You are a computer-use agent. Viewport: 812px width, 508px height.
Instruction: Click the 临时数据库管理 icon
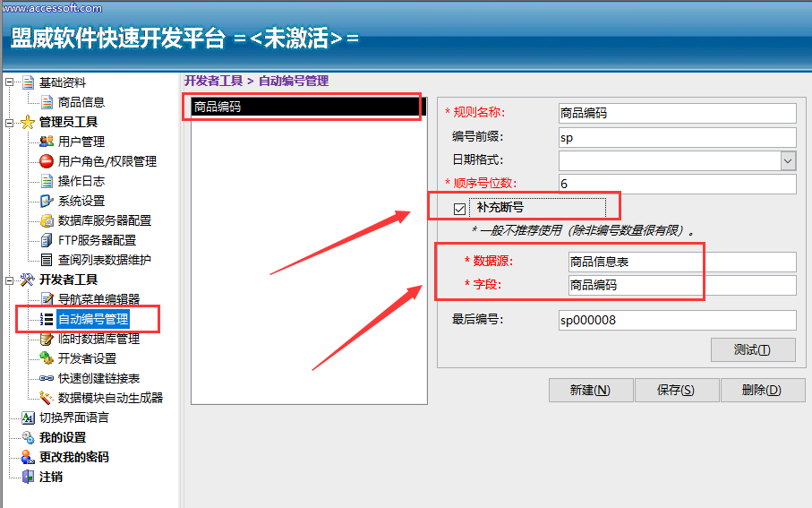47,339
